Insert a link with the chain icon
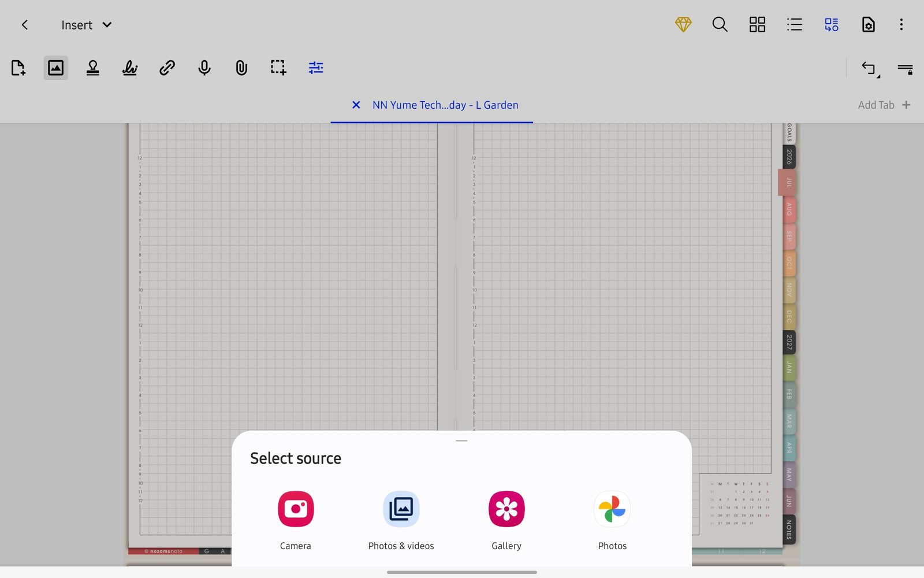 click(x=167, y=68)
